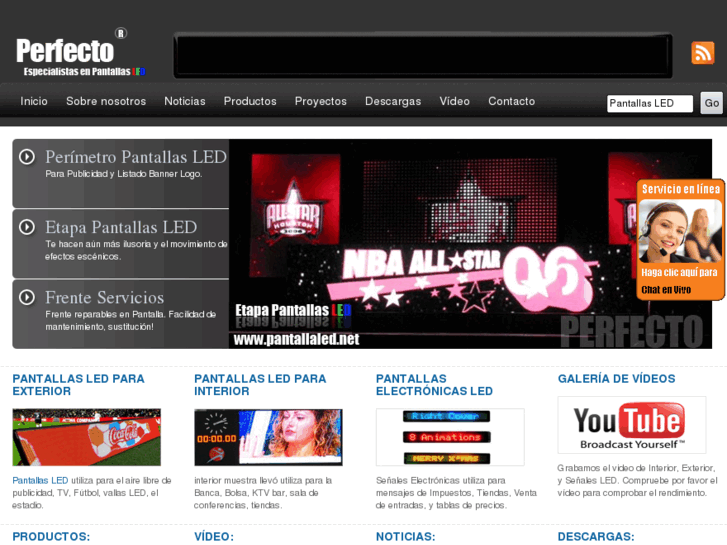
Task: Click the Frente reparables en Pantalla description
Action: (x=130, y=321)
